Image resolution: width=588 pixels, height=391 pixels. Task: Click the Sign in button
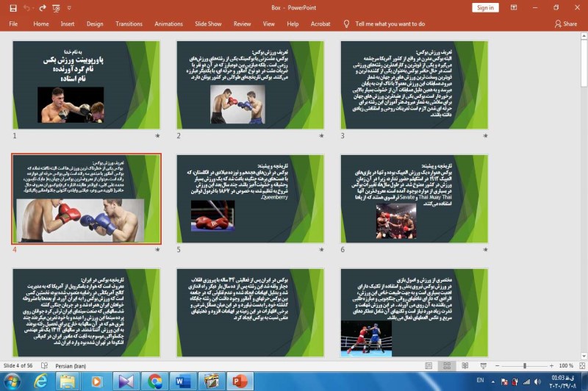tap(485, 7)
